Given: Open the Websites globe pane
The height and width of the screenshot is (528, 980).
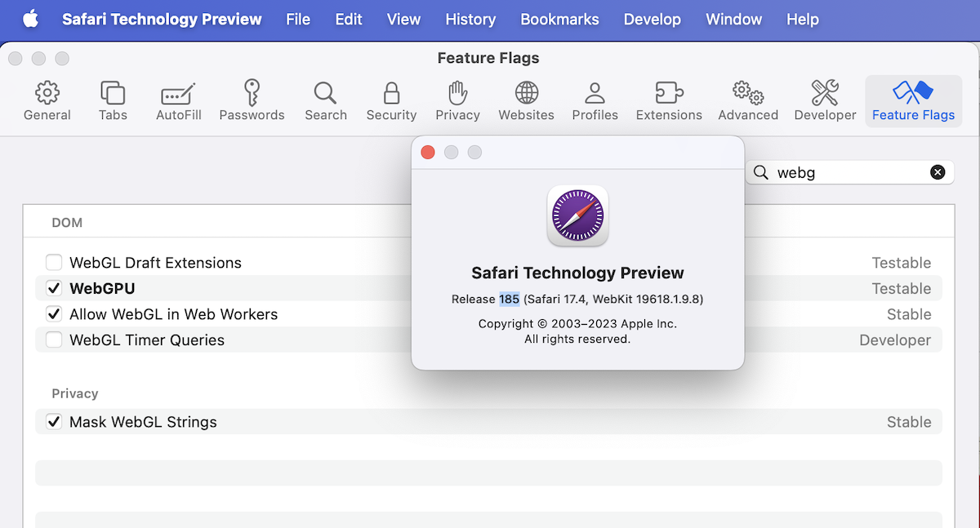Looking at the screenshot, I should tap(526, 101).
